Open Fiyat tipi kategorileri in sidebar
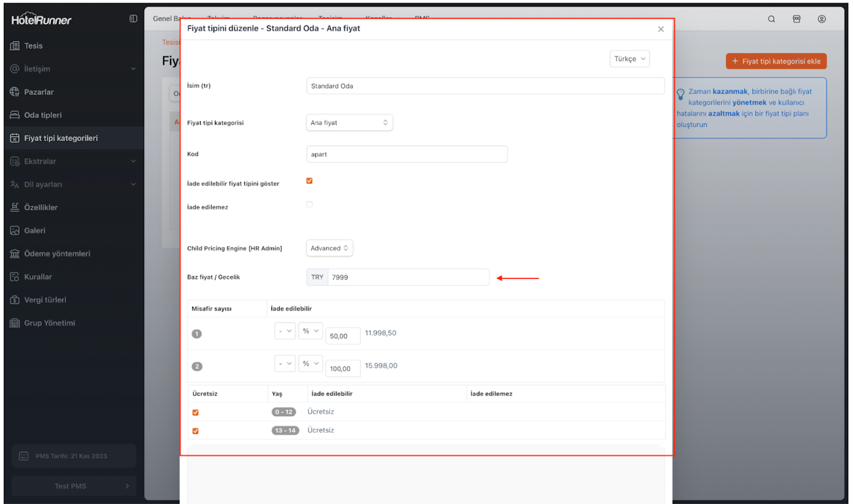Screen dimensions: 853x504 [61, 139]
